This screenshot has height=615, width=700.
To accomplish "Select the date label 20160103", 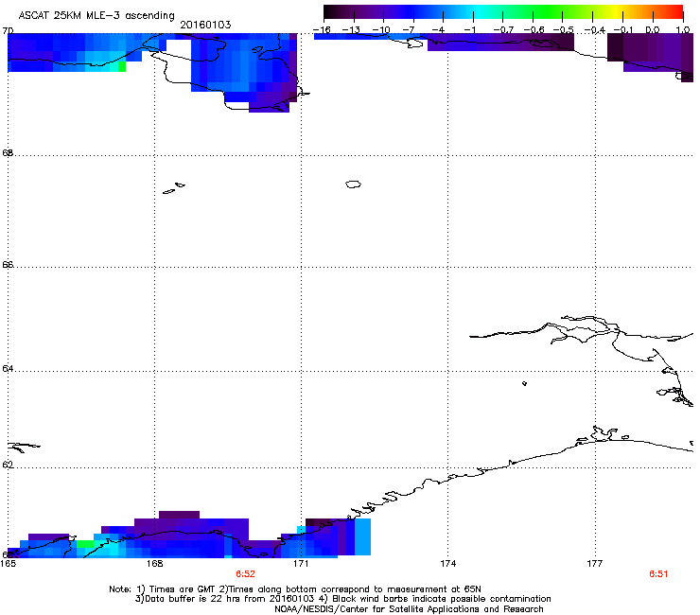I will (205, 25).
